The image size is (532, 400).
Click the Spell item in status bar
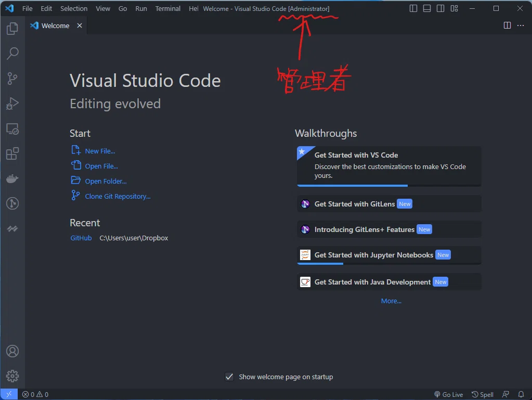tap(483, 394)
